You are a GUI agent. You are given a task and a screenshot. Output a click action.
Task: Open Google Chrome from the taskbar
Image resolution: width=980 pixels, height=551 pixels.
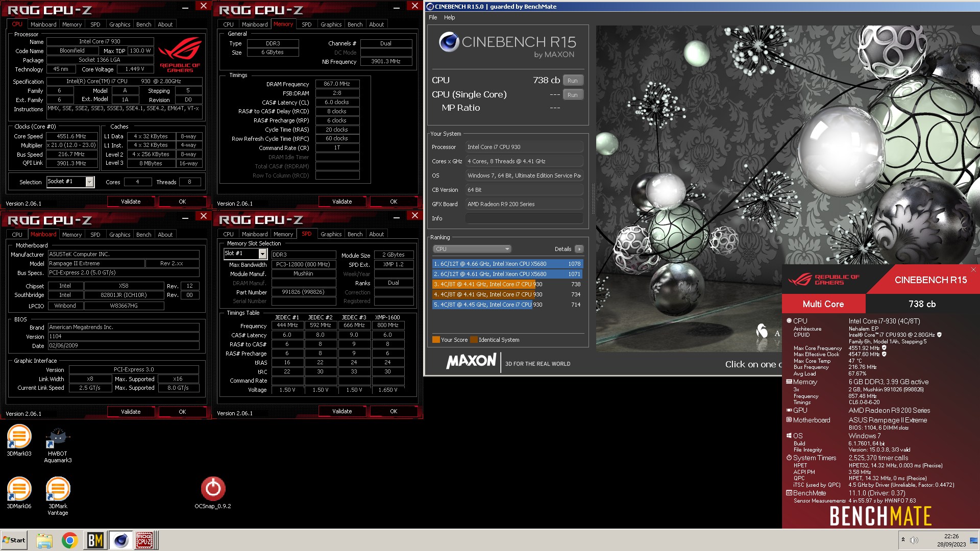coord(70,540)
